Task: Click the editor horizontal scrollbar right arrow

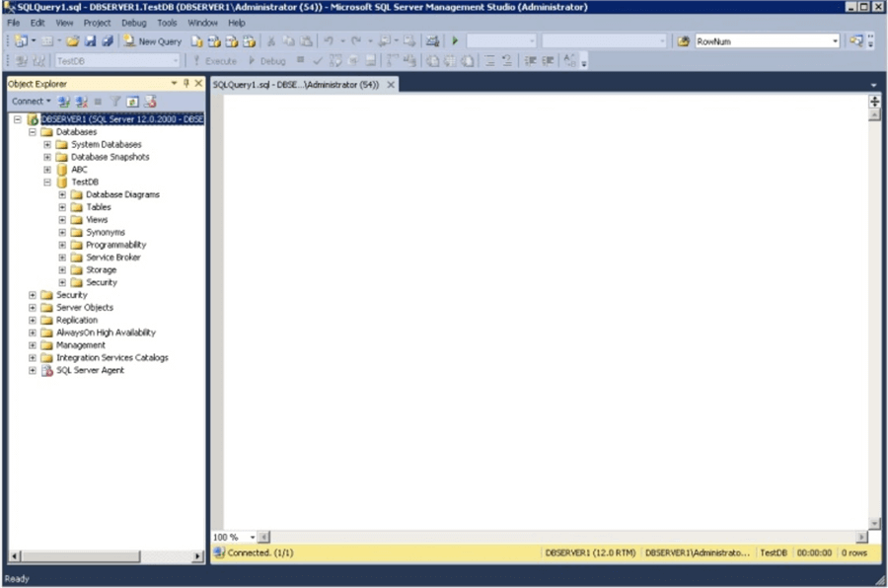Action: coord(861,537)
